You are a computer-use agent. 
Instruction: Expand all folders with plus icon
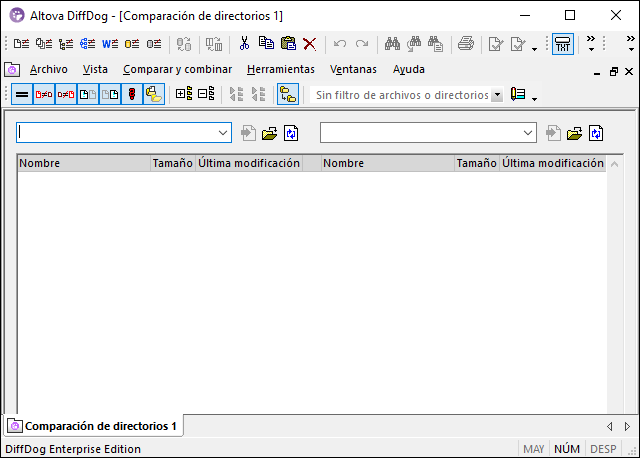point(184,94)
